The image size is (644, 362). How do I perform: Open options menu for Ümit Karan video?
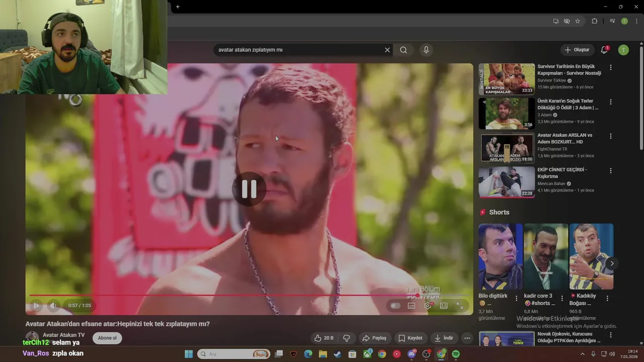611,102
